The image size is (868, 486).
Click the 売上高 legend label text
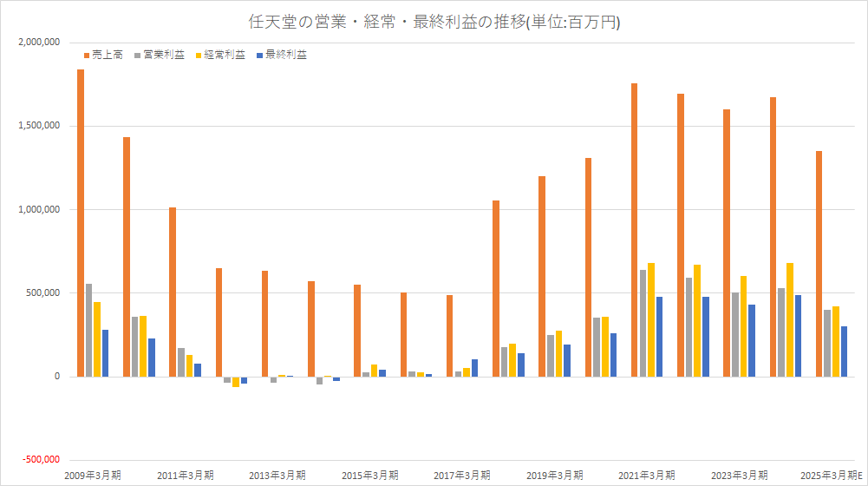click(107, 55)
